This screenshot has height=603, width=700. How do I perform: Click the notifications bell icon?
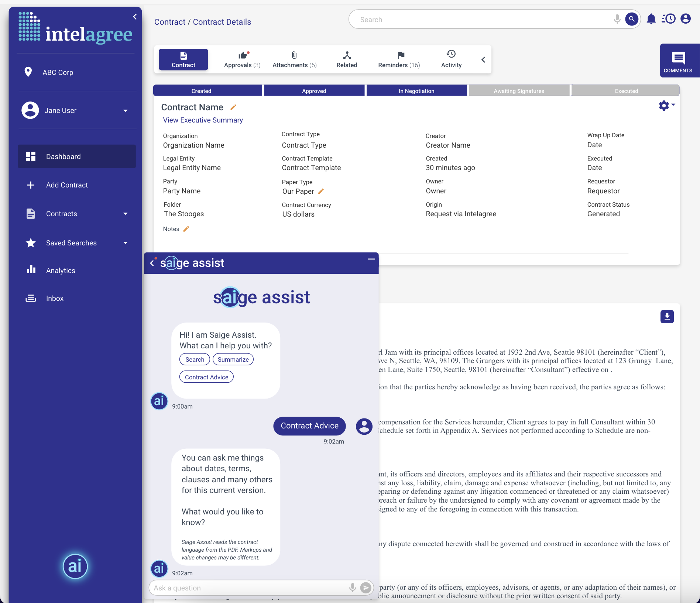tap(651, 19)
